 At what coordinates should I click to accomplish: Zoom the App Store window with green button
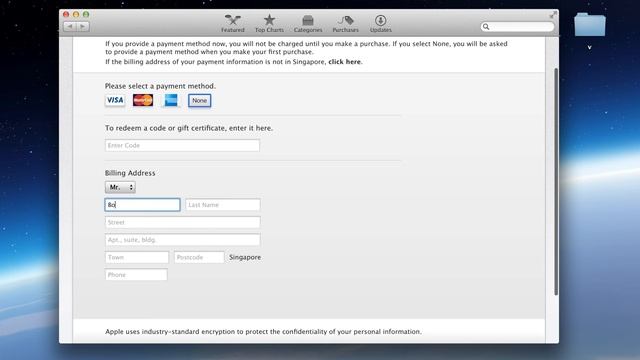point(86,14)
